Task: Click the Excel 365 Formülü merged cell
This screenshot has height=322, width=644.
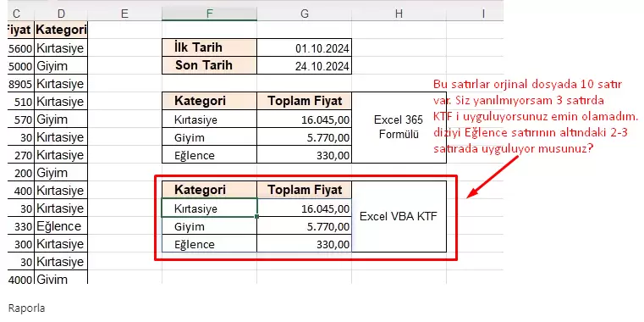Action: 399,127
